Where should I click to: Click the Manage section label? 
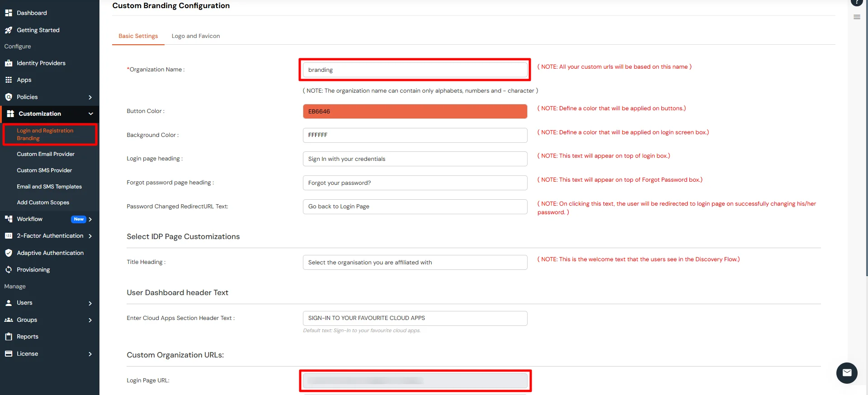click(15, 287)
